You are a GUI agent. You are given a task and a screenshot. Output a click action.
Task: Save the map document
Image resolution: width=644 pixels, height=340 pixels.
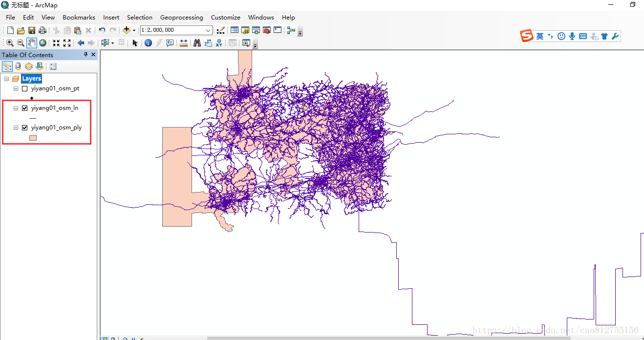31,30
